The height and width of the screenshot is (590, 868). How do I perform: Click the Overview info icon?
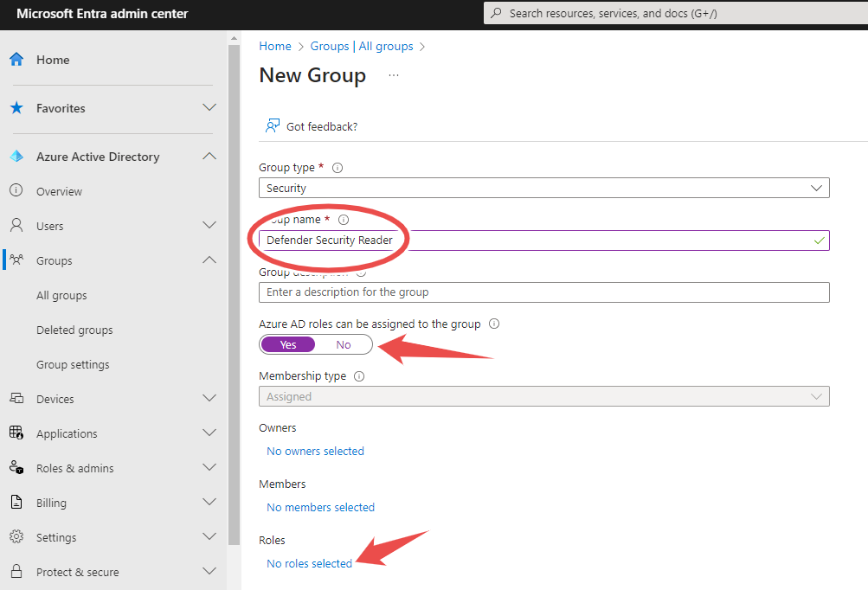click(x=16, y=190)
